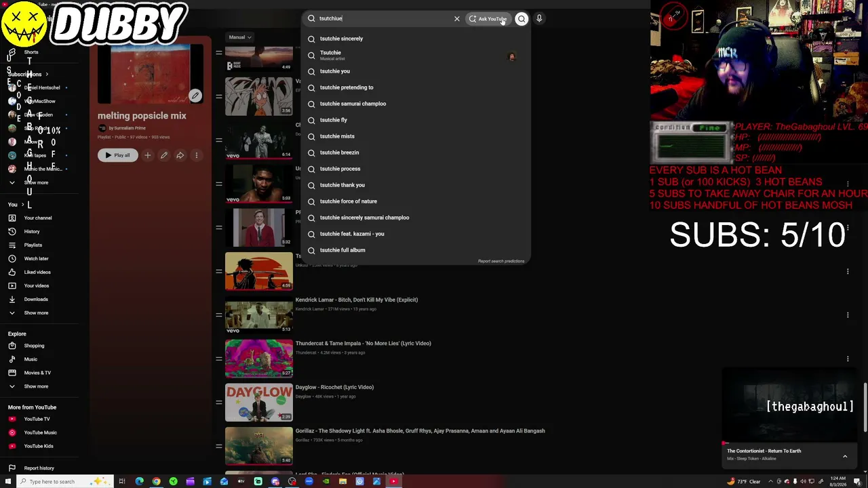Start voice search with microphone icon
Screen dimensions: 868x488
(x=539, y=19)
